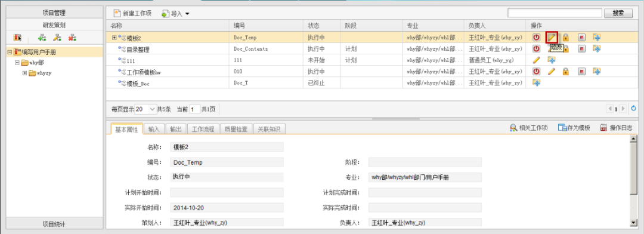Open the 项目统计 panel header

(x=54, y=224)
